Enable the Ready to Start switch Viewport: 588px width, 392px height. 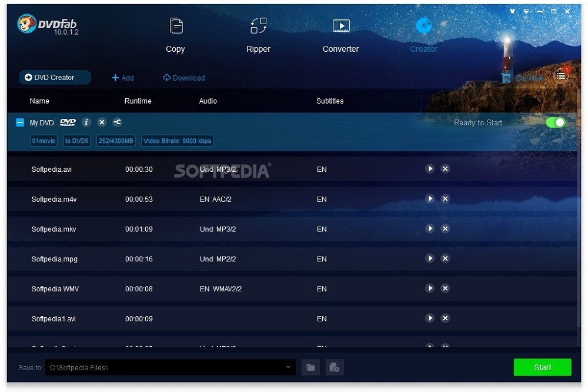pyautogui.click(x=555, y=122)
